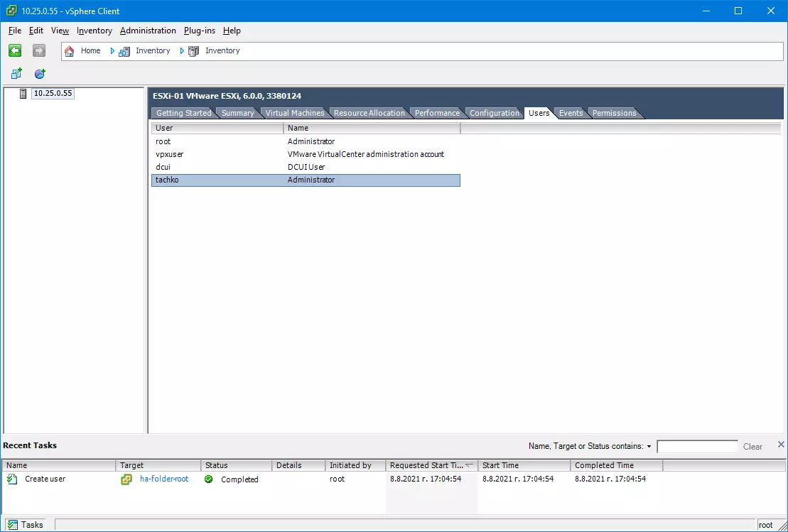The height and width of the screenshot is (532, 788).
Task: Open the View menu
Action: (60, 31)
